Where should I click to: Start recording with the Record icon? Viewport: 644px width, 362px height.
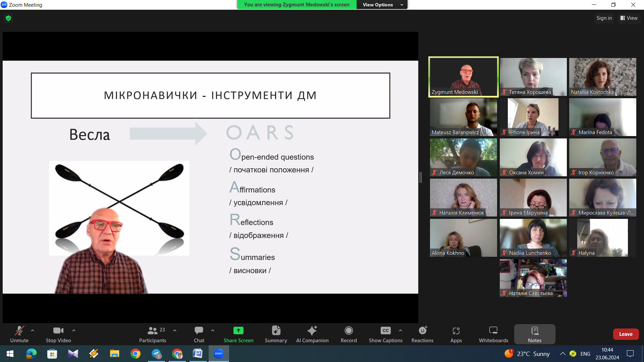click(x=348, y=331)
